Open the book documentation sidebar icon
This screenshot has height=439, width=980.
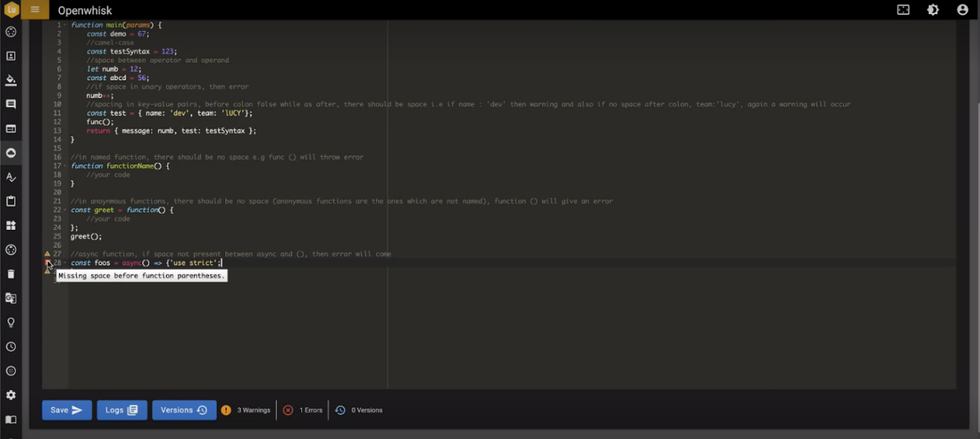click(x=10, y=420)
